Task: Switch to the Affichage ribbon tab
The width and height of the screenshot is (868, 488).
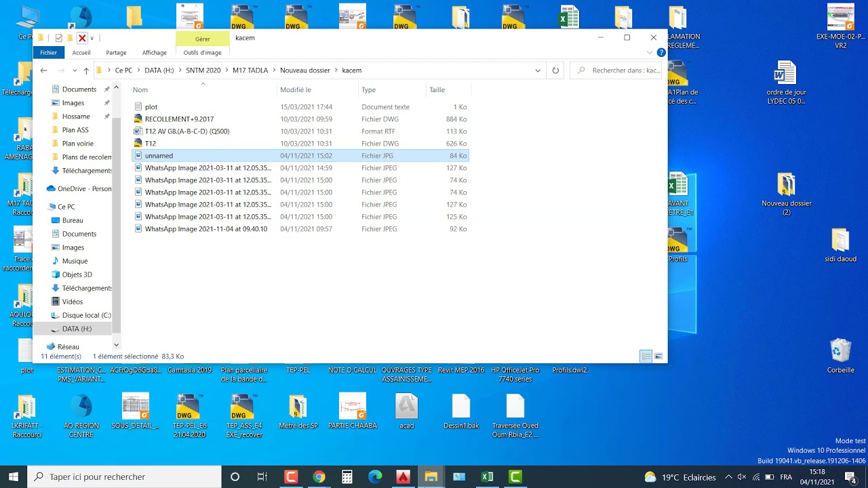Action: pyautogui.click(x=154, y=52)
